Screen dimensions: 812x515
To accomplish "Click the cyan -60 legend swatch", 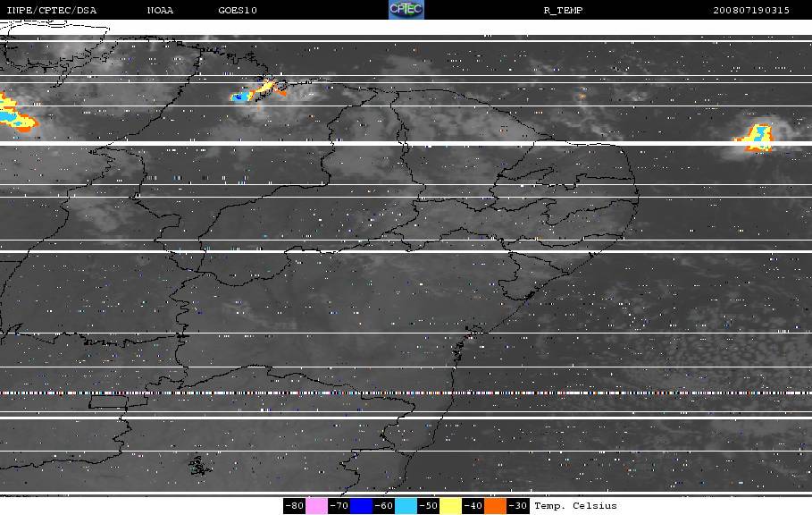I will click(406, 506).
